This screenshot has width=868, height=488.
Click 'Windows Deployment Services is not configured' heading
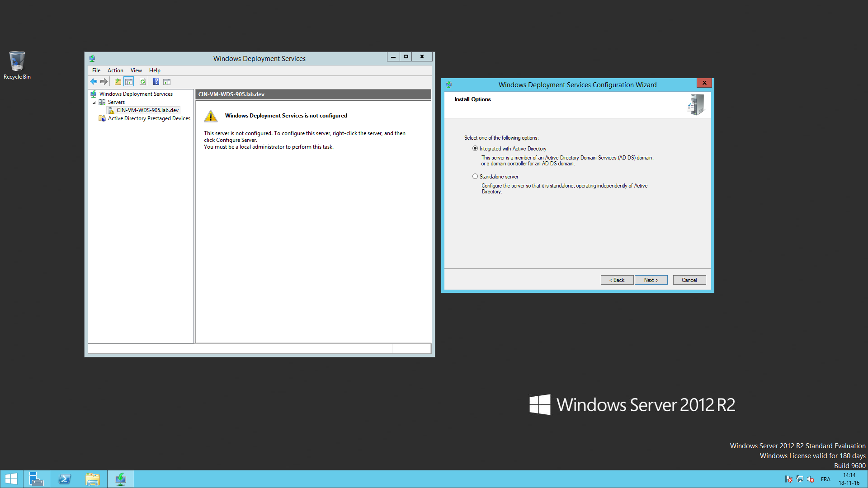pos(286,116)
